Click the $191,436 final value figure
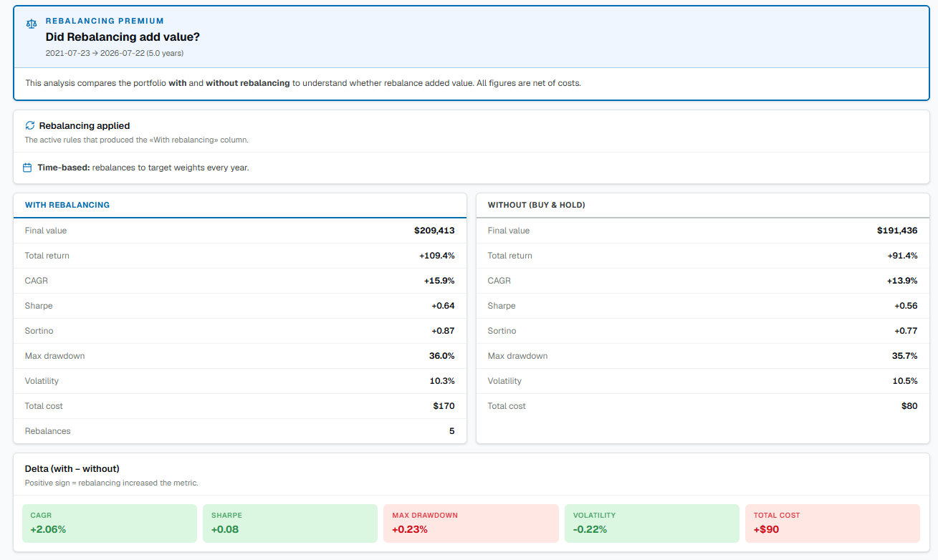This screenshot has height=560, width=938. [897, 231]
